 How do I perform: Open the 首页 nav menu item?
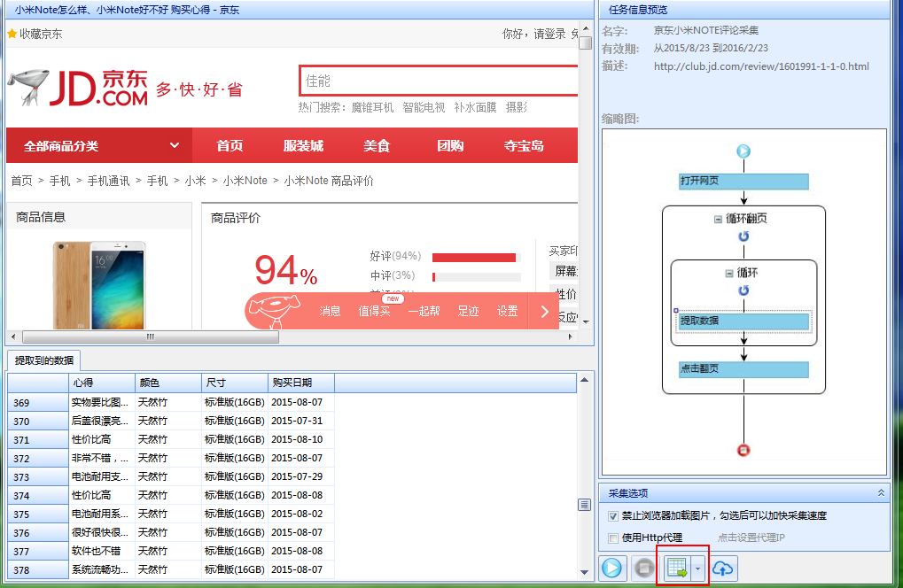pyautogui.click(x=230, y=145)
